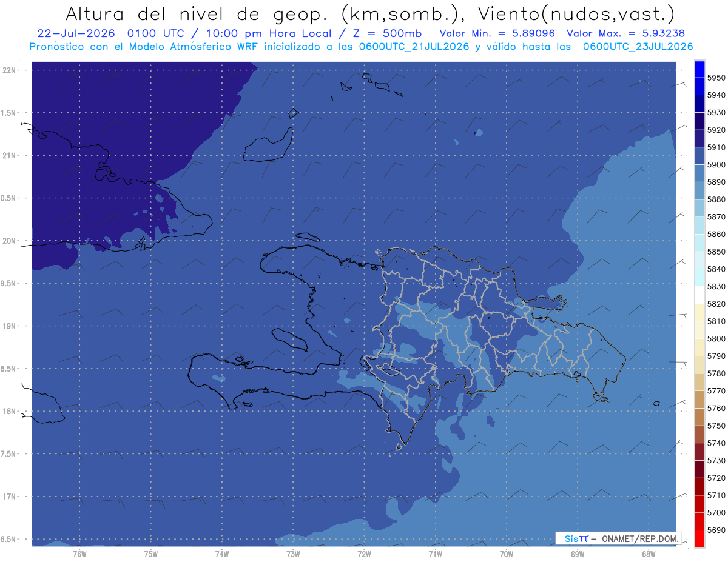Click the '5860' colorbar value

point(716,234)
